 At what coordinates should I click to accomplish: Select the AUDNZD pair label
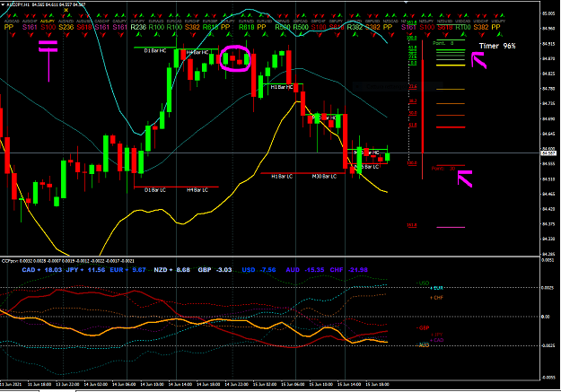click(x=66, y=22)
